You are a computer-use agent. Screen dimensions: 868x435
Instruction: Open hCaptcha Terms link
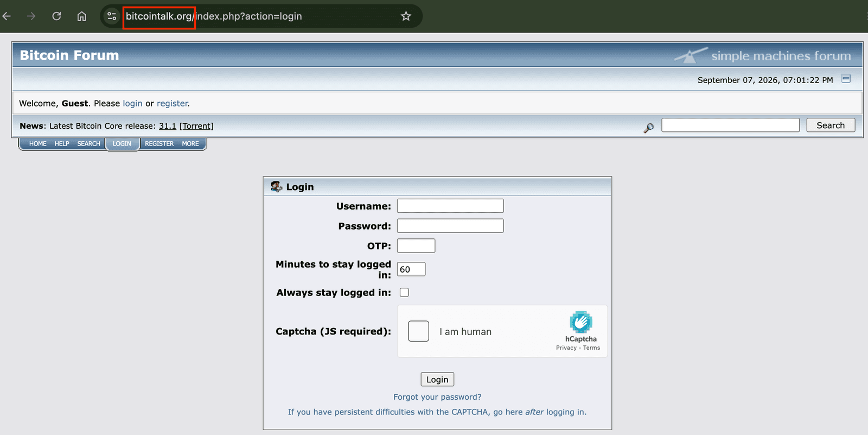point(591,348)
